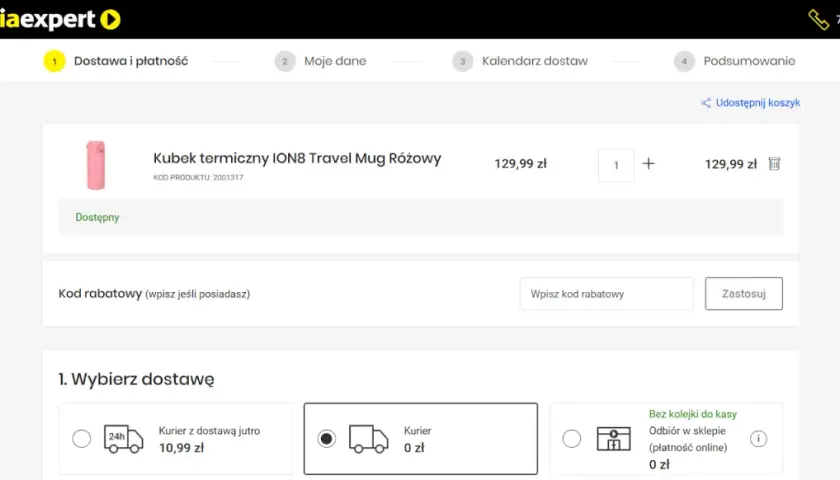Click the Media Expert logo
Image resolution: width=840 pixels, height=480 pixels.
pos(60,19)
